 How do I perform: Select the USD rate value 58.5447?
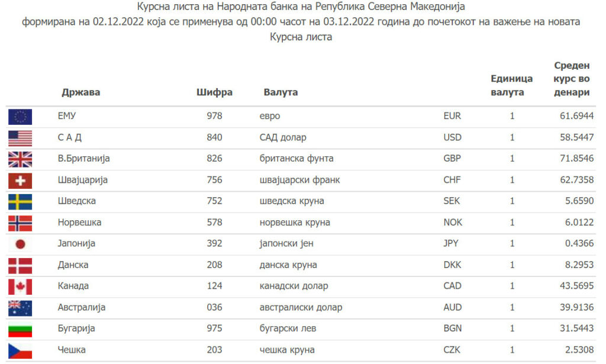pyautogui.click(x=576, y=137)
